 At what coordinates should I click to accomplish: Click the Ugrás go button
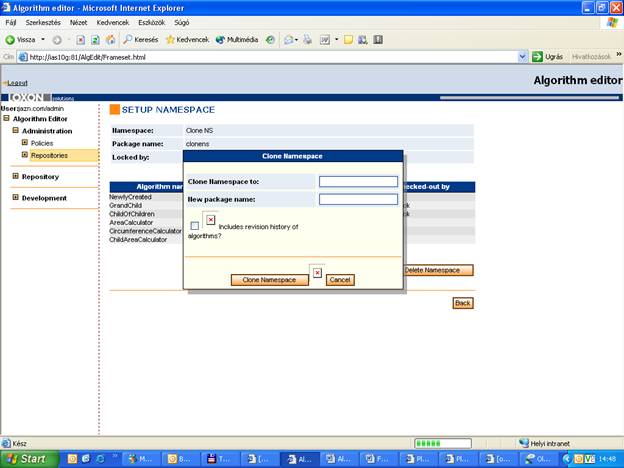pos(548,57)
